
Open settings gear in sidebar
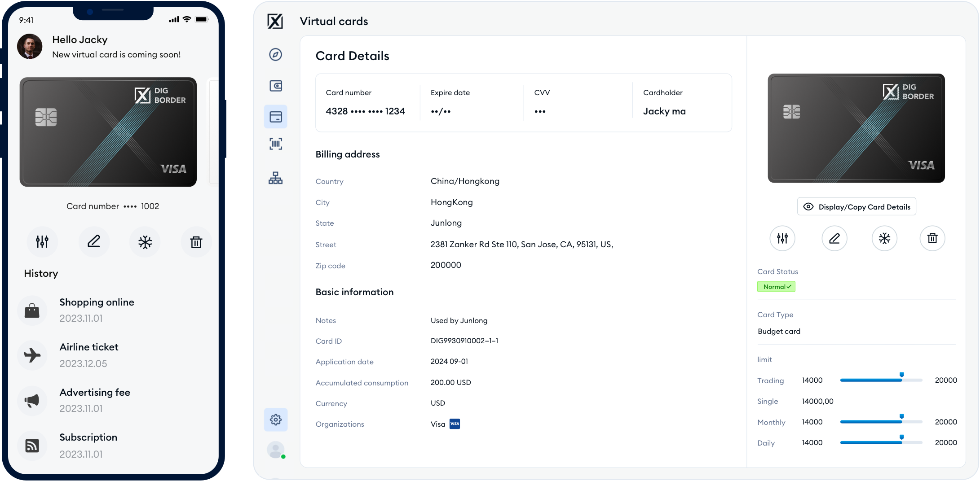(275, 420)
